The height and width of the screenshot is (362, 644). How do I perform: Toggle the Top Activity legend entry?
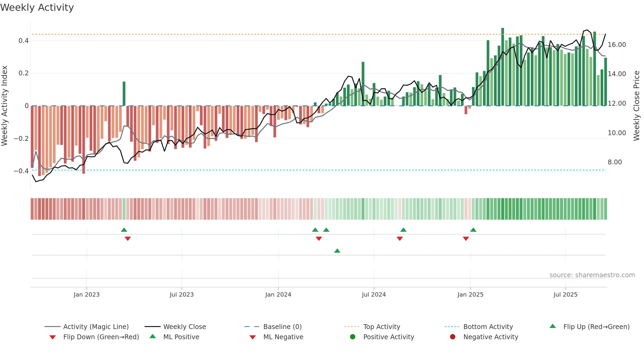click(372, 327)
